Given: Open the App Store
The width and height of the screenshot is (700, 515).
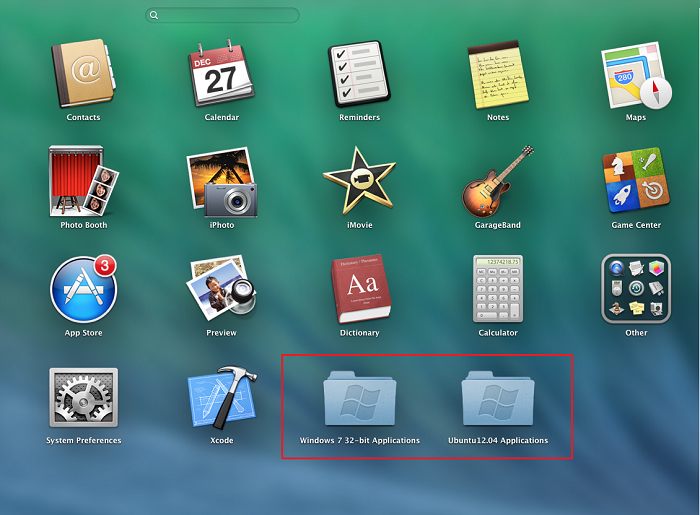Looking at the screenshot, I should (x=83, y=289).
